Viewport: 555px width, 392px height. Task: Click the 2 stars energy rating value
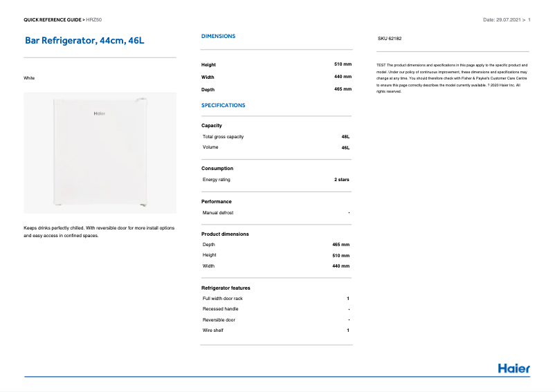click(x=342, y=180)
